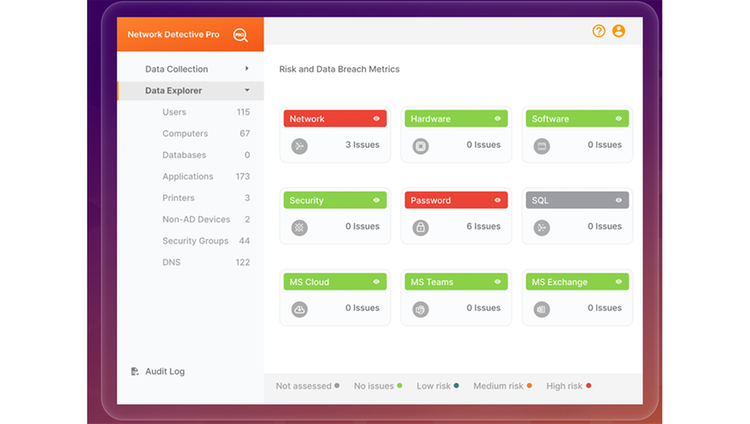Click the green MS Teams header
The width and height of the screenshot is (750, 424).
click(456, 282)
